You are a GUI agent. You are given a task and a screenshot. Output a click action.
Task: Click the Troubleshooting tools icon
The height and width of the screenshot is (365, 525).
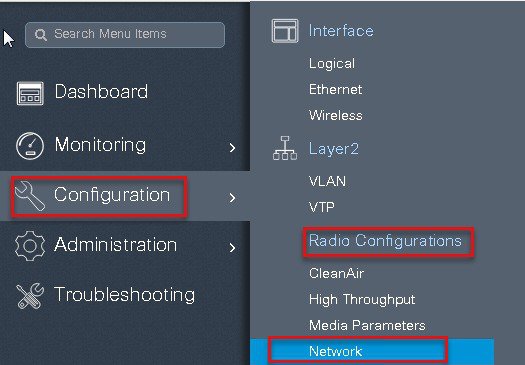[30, 296]
